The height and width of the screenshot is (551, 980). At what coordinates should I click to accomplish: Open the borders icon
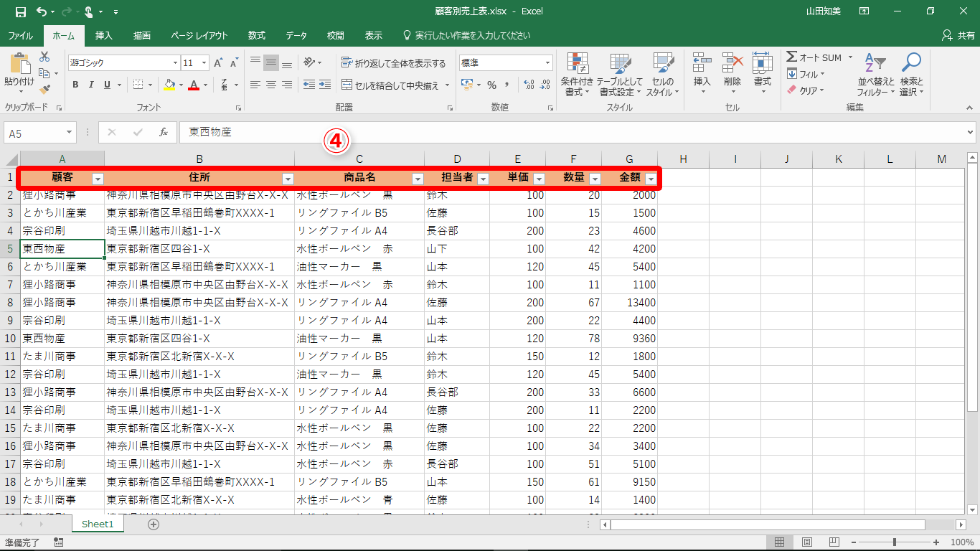pos(138,85)
